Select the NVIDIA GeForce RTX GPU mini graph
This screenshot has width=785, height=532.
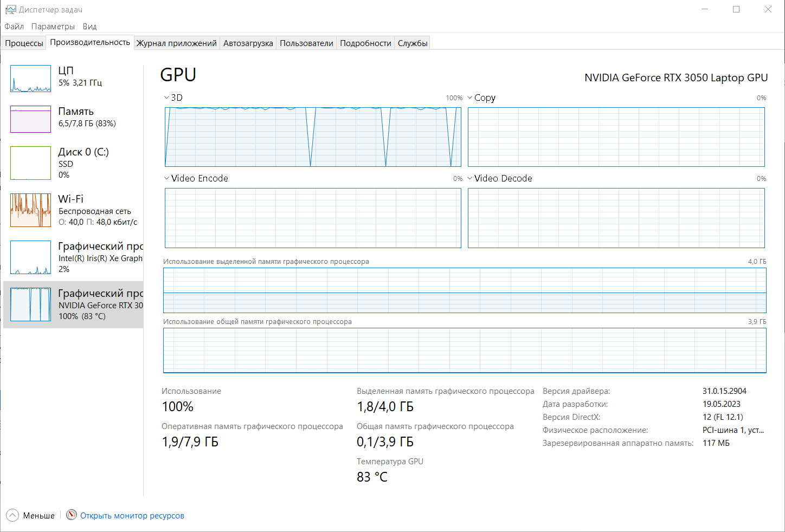point(30,304)
